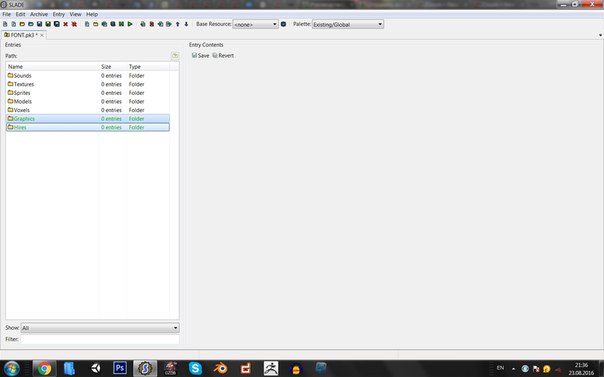
Task: Close the FONT.pk3 tab
Action: [x=42, y=35]
